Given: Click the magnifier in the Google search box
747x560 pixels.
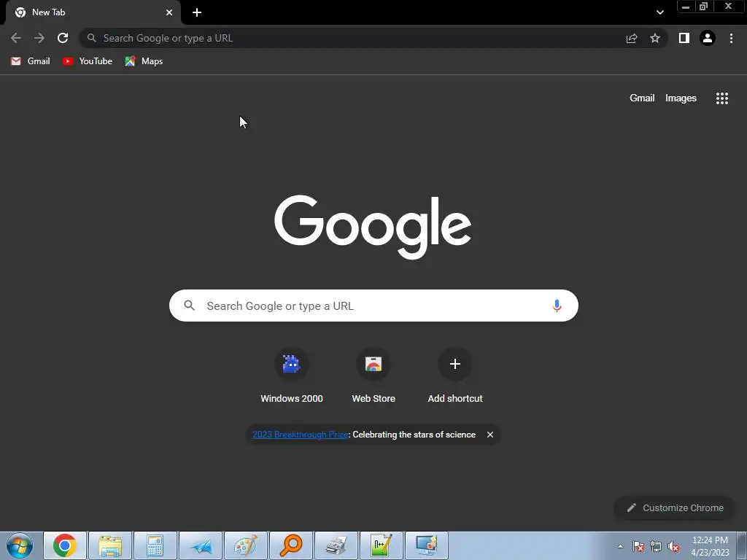Looking at the screenshot, I should 189,306.
